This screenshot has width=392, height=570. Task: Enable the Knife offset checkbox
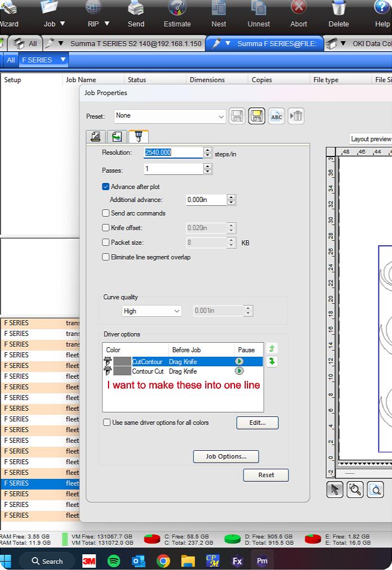106,227
